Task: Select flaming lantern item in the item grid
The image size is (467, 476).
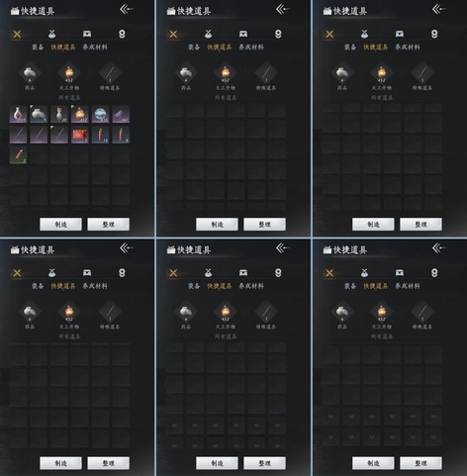Action: [79, 114]
